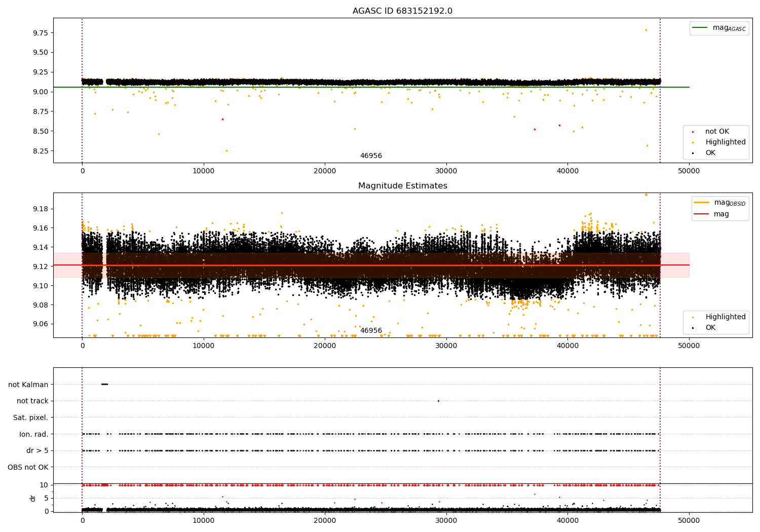Click 20000 x-tick in Magnitude Estimates plot
760x532 pixels.
point(325,346)
